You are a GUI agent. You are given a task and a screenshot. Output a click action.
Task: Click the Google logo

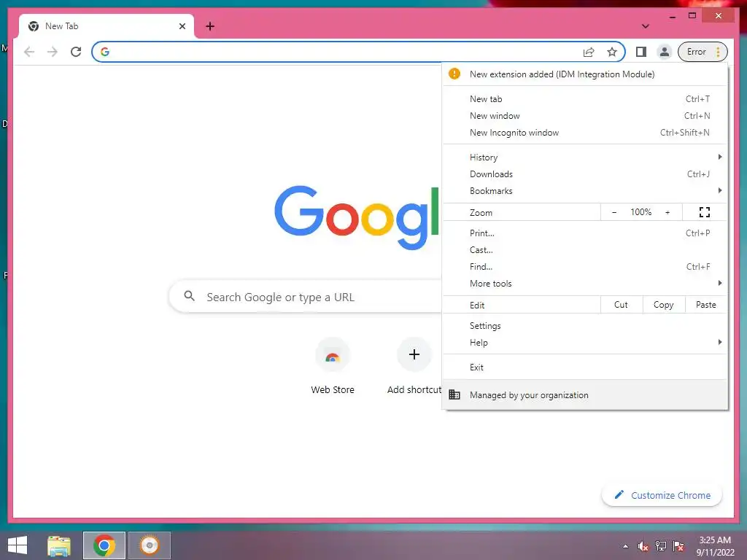[356, 217]
